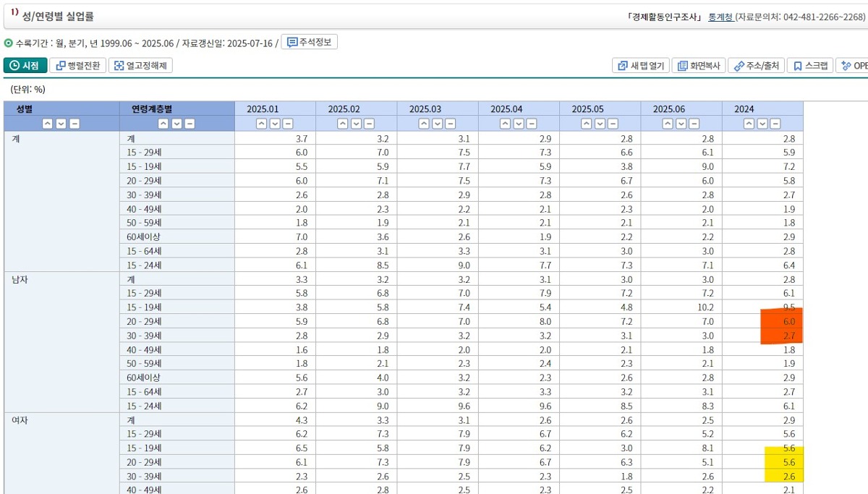This screenshot has height=494, width=868.
Task: Click the 2025.05 column header
Action: [587, 109]
